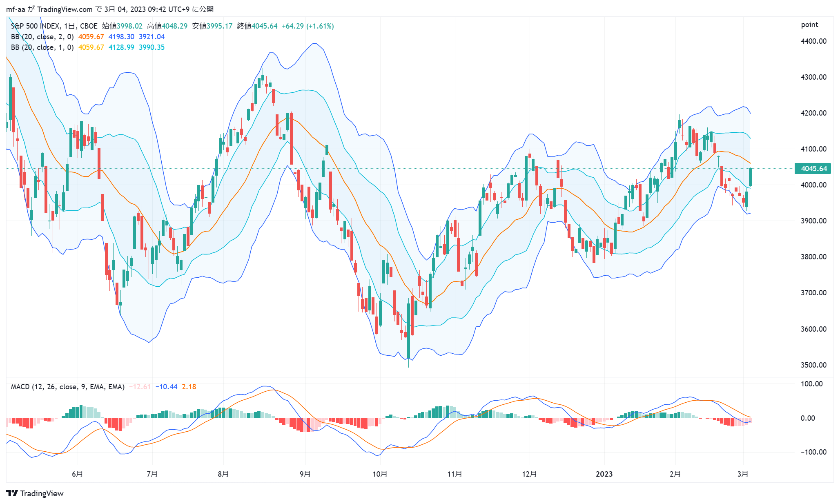Image resolution: width=840 pixels, height=504 pixels.
Task: Click the MACD axis label 0.00
Action: coord(808,418)
